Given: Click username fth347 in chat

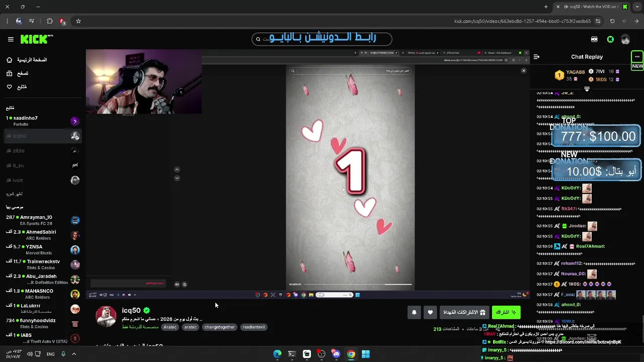Looking at the screenshot, I should (x=568, y=209).
